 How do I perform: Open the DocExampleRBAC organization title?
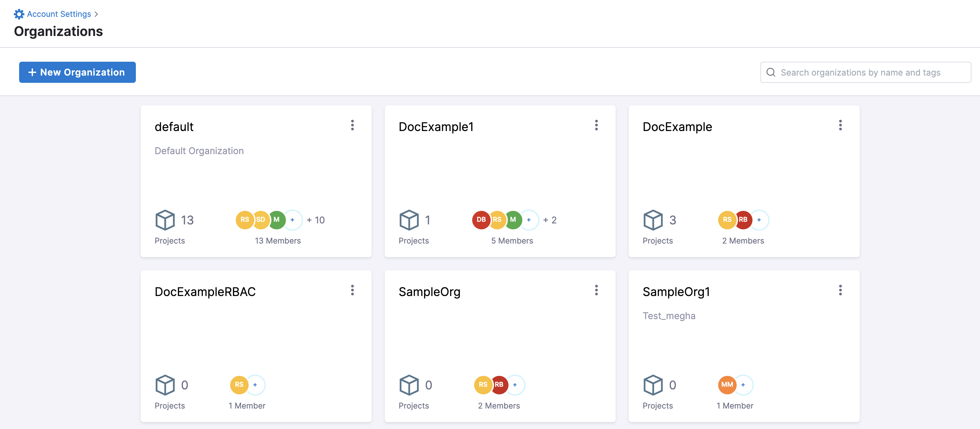205,292
